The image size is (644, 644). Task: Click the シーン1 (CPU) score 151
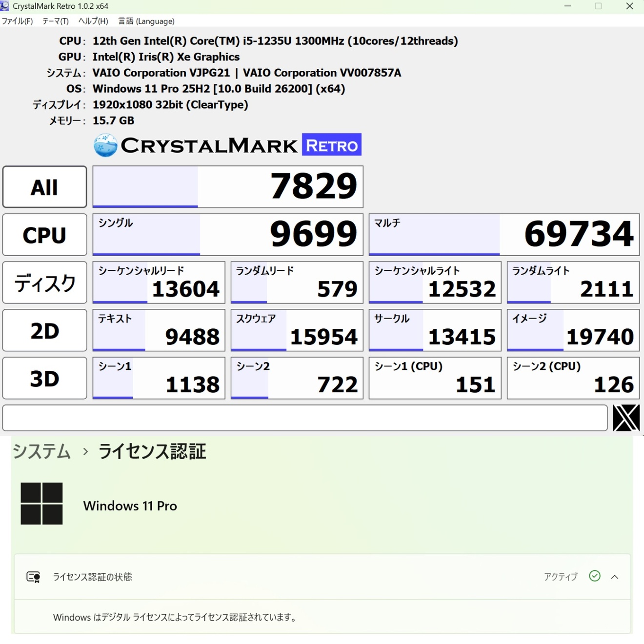pos(435,378)
